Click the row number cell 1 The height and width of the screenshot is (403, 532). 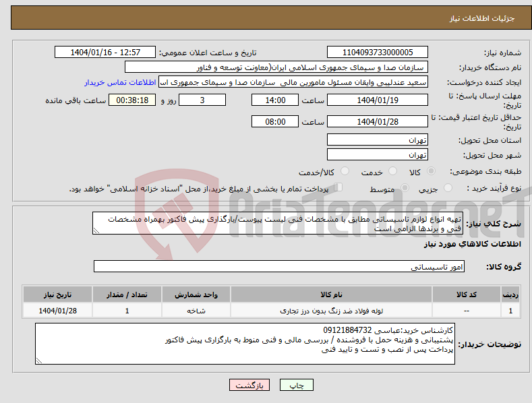(510, 311)
